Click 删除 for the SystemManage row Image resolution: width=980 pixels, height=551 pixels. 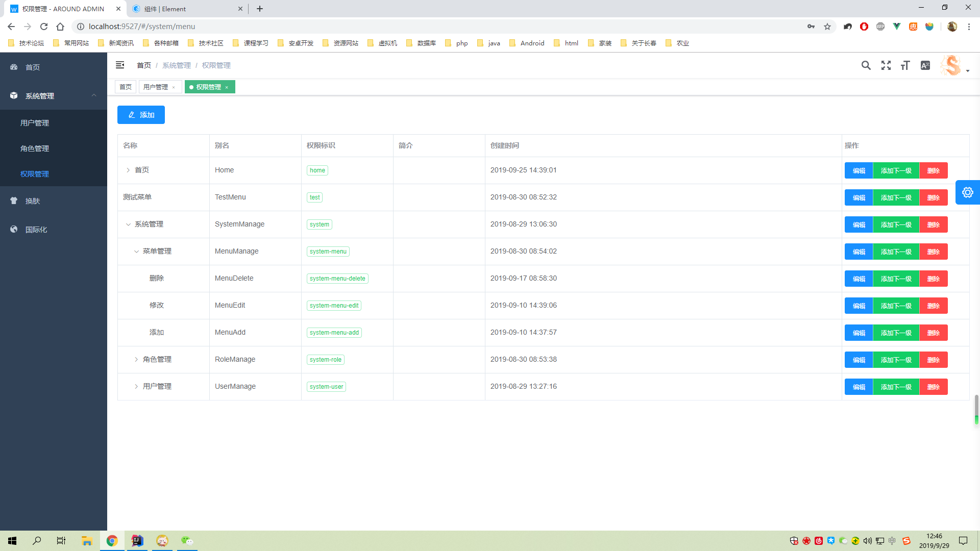coord(934,224)
